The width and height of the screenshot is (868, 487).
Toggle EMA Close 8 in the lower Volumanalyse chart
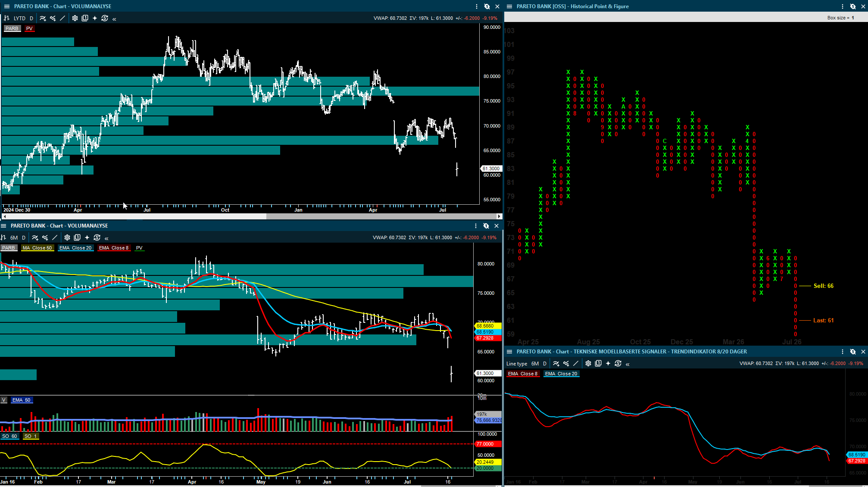click(x=114, y=248)
